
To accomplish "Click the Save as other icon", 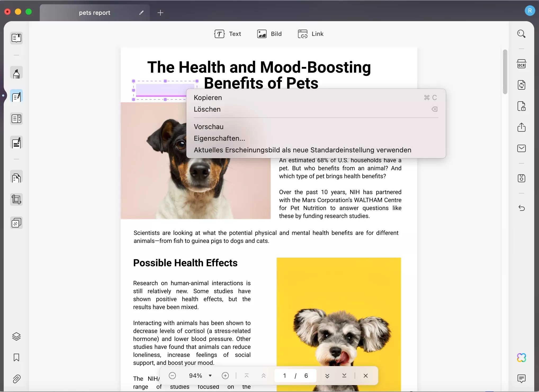I will pyautogui.click(x=522, y=178).
